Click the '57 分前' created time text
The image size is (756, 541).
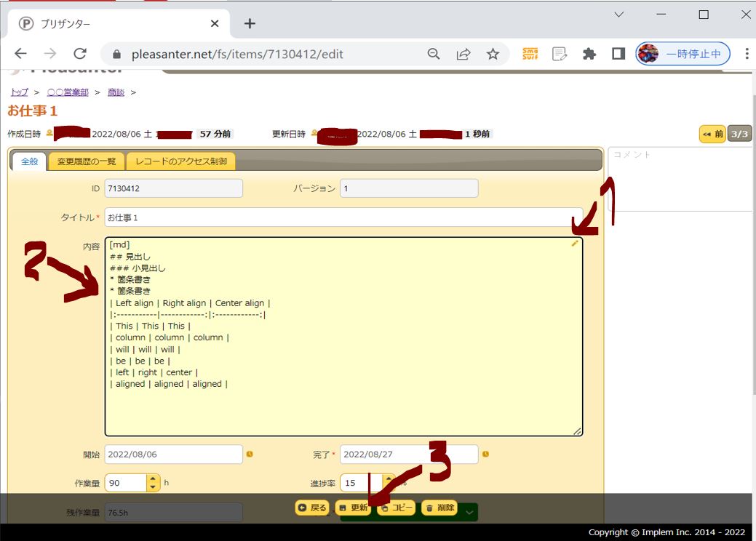tap(215, 134)
